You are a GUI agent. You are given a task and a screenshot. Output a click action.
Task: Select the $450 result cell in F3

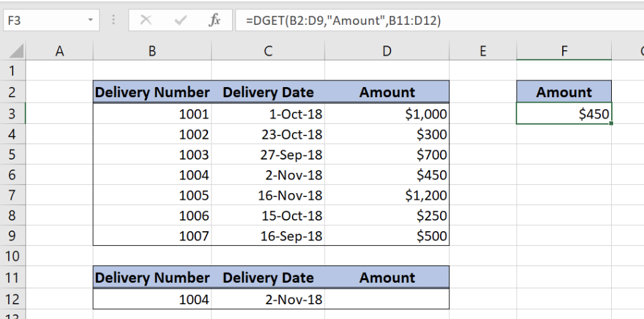click(x=563, y=114)
